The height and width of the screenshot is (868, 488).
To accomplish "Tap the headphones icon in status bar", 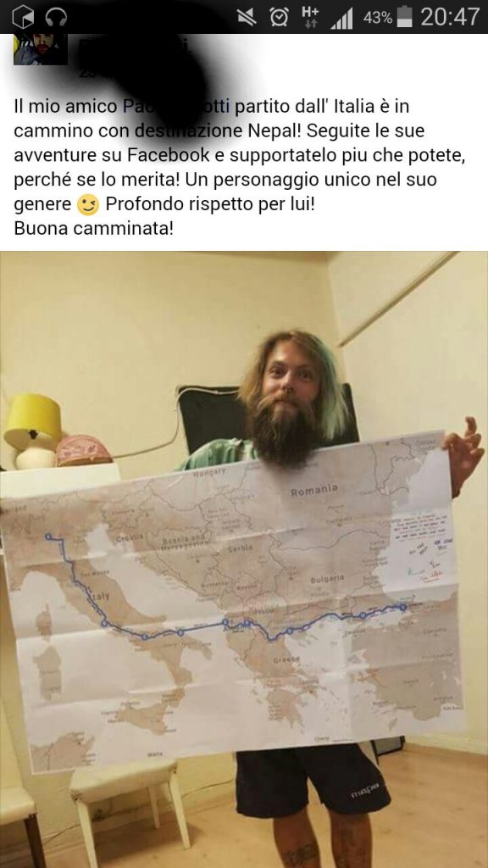I will pos(56,17).
